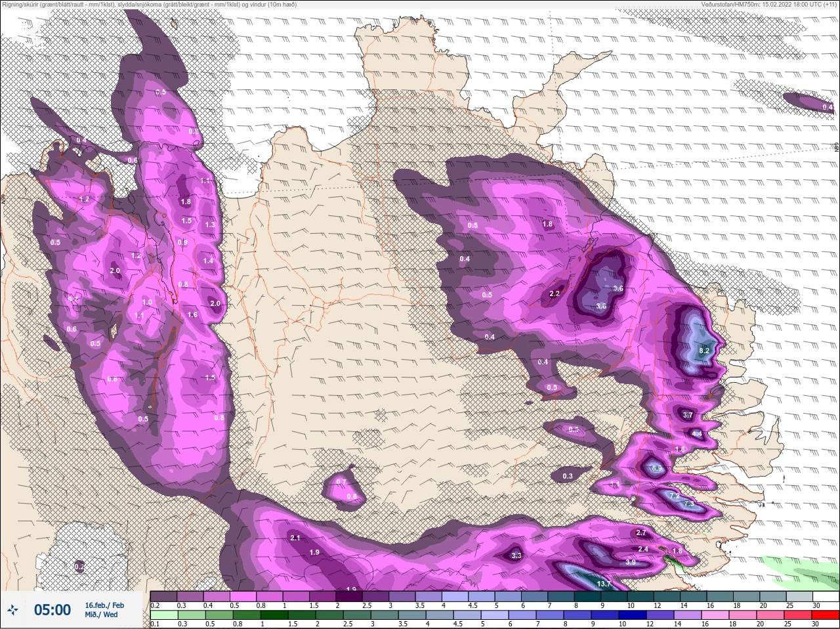Click the 7.2 value label on the map
This screenshot has height=629, width=840.
pos(675,496)
